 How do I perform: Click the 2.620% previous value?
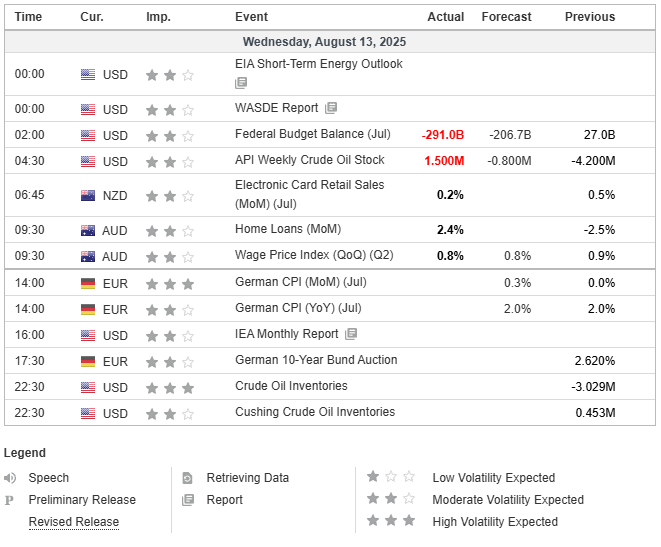(x=595, y=361)
